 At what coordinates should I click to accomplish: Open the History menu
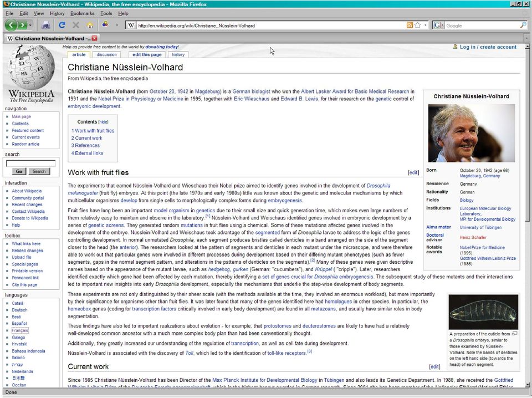[57, 13]
